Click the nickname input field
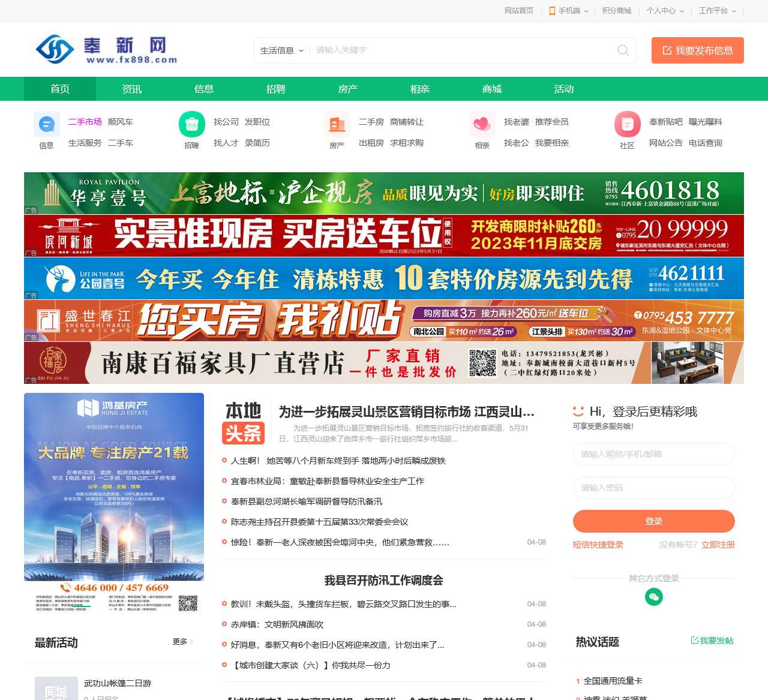The height and width of the screenshot is (700, 768). pos(653,454)
